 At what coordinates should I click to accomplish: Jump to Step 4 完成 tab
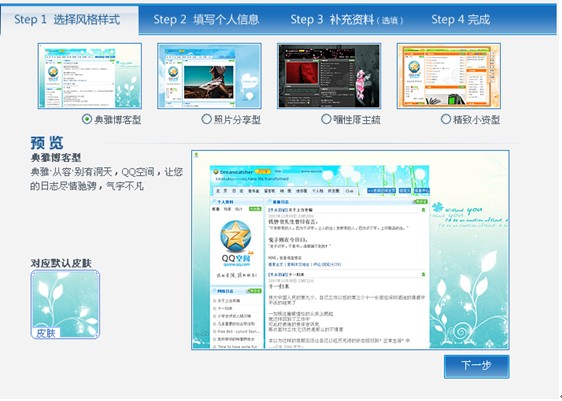(461, 19)
